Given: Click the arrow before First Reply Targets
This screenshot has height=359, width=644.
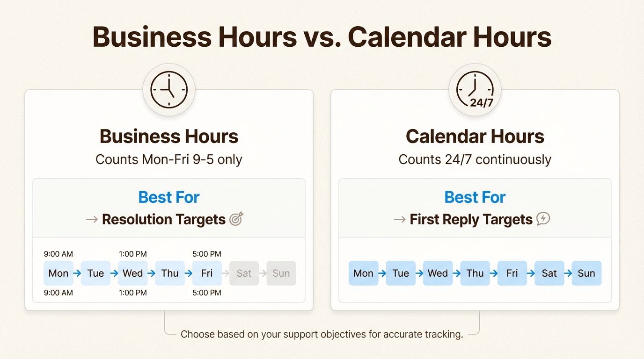Looking at the screenshot, I should coord(400,219).
